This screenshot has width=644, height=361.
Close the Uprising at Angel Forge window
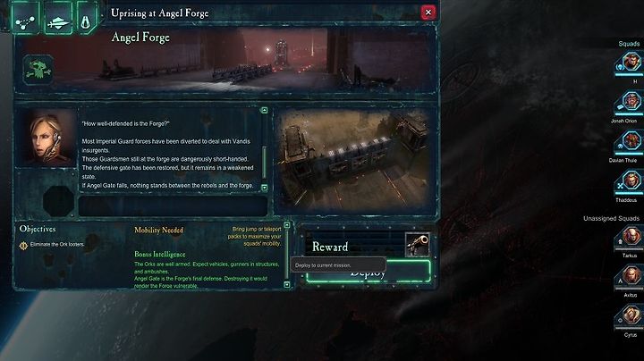(428, 13)
